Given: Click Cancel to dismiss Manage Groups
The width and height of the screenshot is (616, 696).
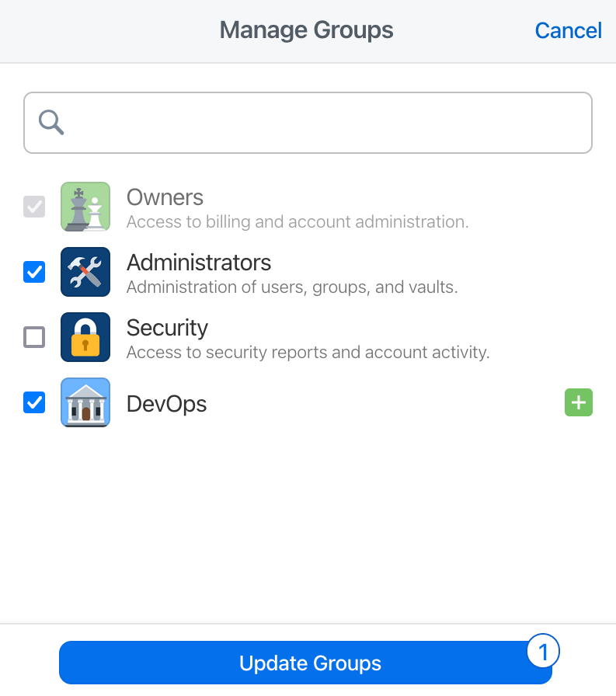Looking at the screenshot, I should 568,30.
